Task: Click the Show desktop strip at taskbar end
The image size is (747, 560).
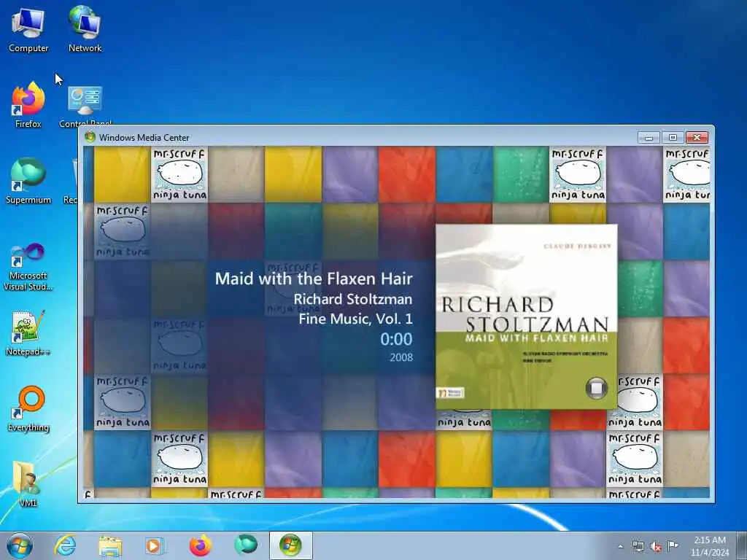Action: pos(742,546)
